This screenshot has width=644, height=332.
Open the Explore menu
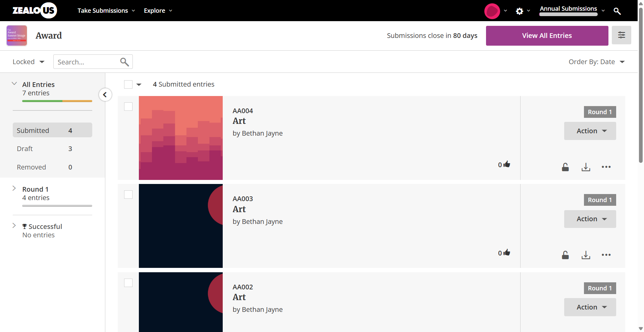(158, 11)
